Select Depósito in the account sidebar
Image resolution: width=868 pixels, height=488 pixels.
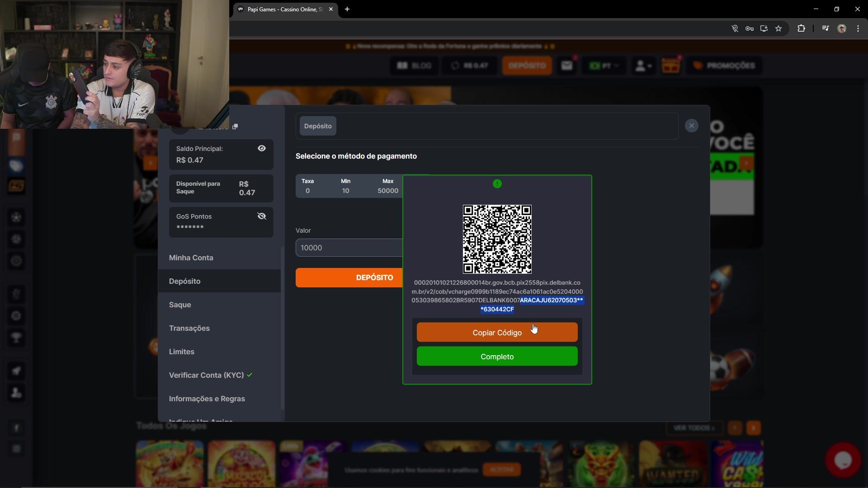point(219,281)
